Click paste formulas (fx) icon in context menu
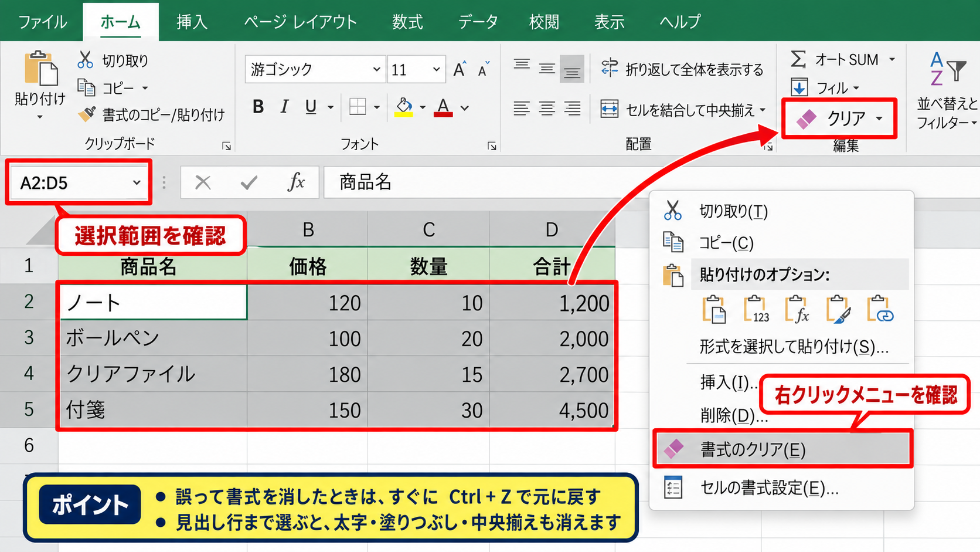 coord(797,309)
